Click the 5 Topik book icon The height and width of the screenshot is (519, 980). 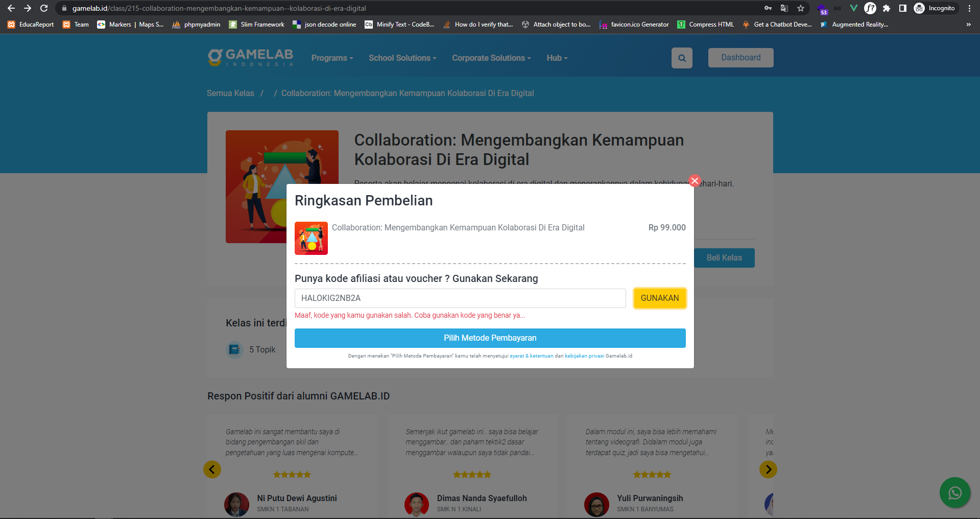pos(234,350)
